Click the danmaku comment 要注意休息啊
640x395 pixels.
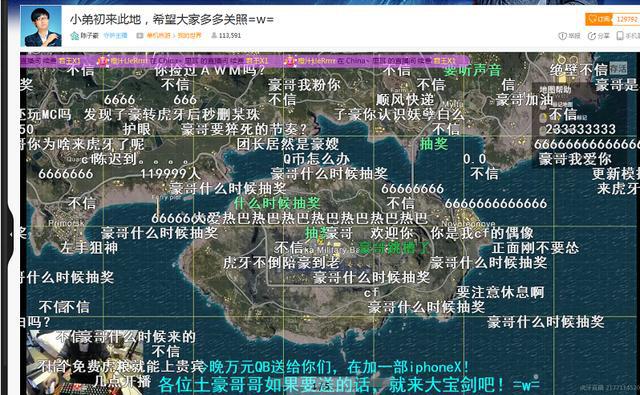pyautogui.click(x=500, y=292)
